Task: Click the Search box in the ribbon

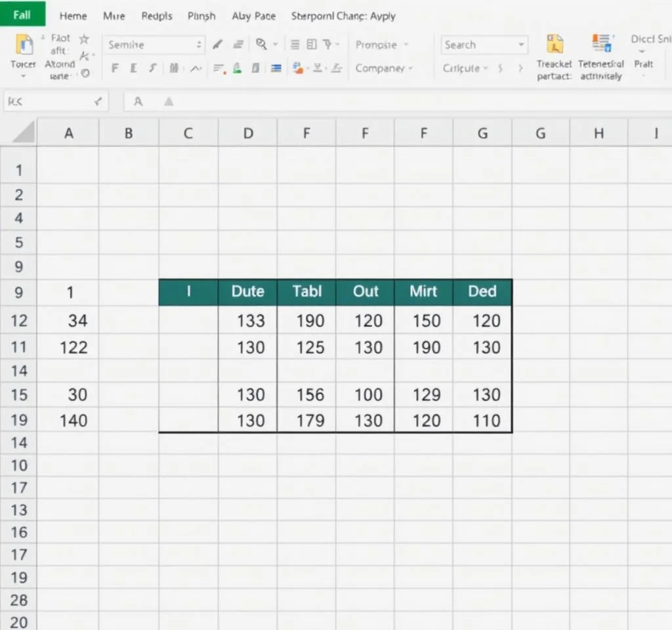Action: pyautogui.click(x=484, y=45)
